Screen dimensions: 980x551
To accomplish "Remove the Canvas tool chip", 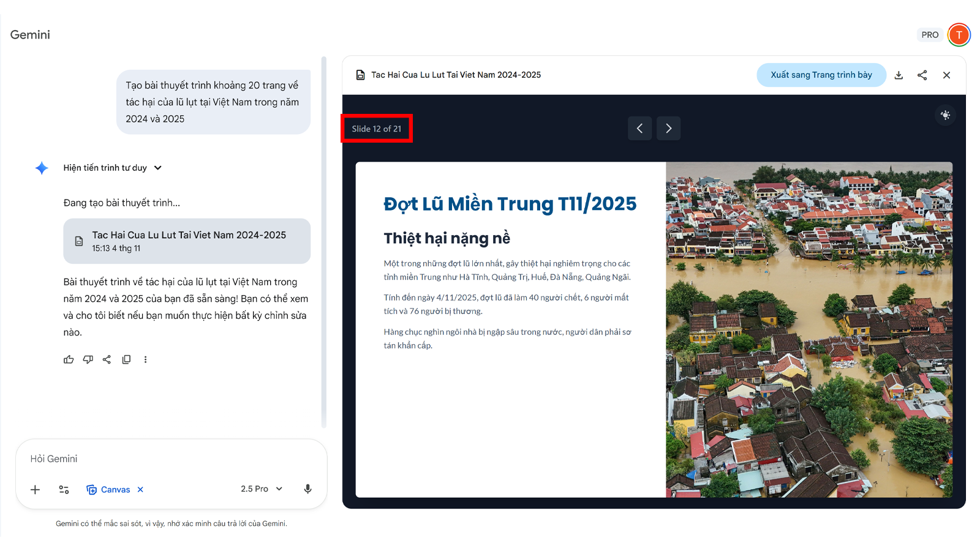I will [x=140, y=489].
